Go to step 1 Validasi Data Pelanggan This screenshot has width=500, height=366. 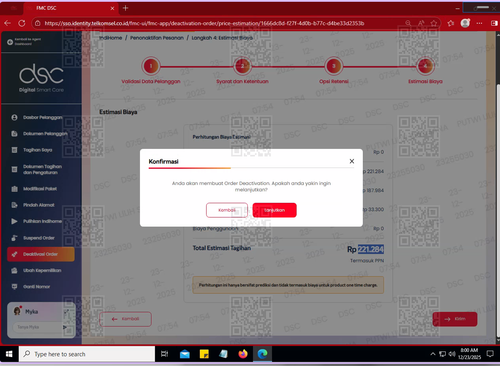[x=151, y=66]
